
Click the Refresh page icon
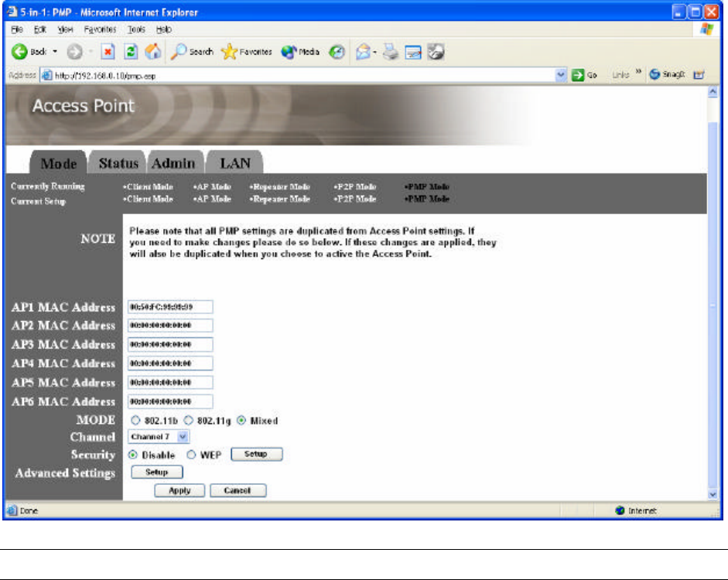[x=131, y=52]
